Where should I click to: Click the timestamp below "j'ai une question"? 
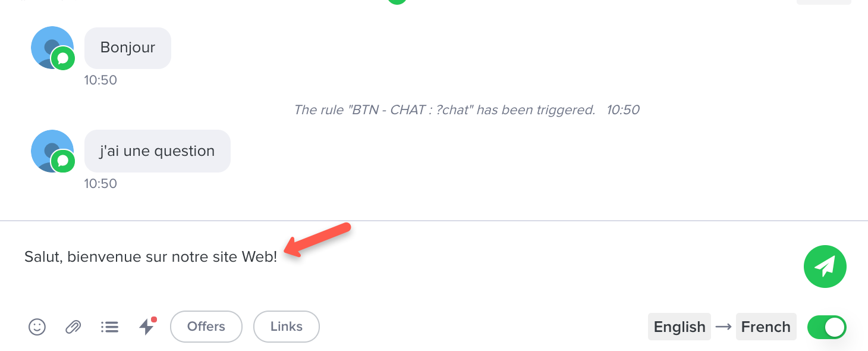pos(100,183)
